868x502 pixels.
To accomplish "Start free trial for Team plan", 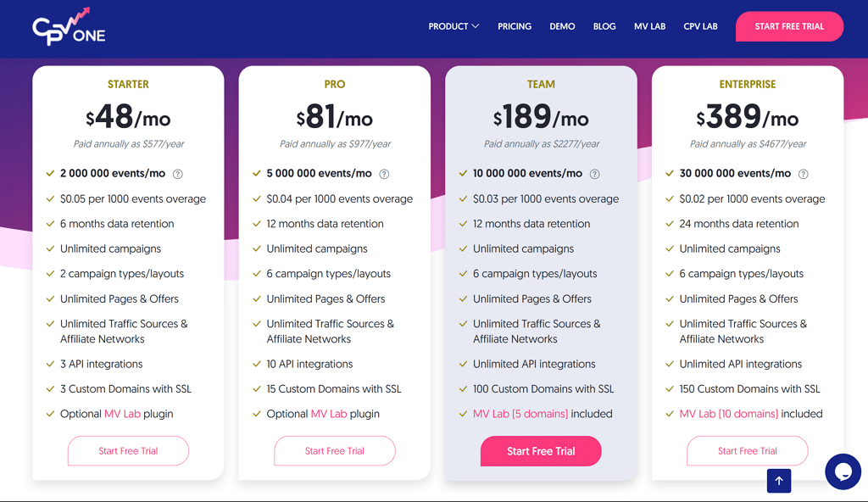I will [541, 451].
